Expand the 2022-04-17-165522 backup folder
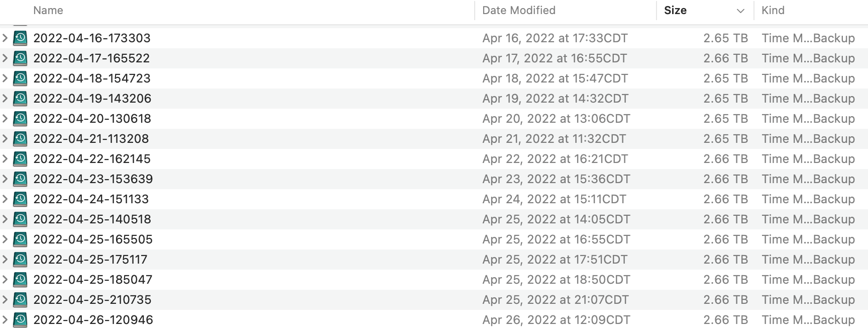The height and width of the screenshot is (328, 868). [x=5, y=58]
